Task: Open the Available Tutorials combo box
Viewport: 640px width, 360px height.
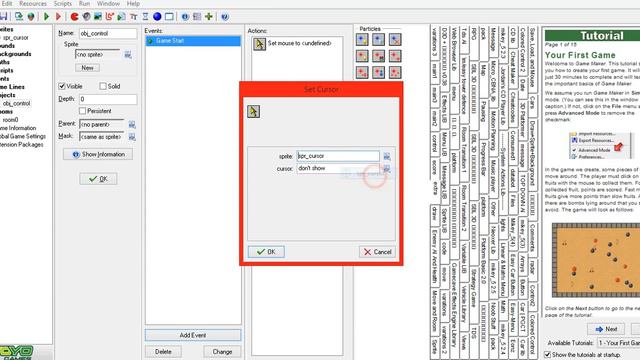Action: [x=618, y=343]
